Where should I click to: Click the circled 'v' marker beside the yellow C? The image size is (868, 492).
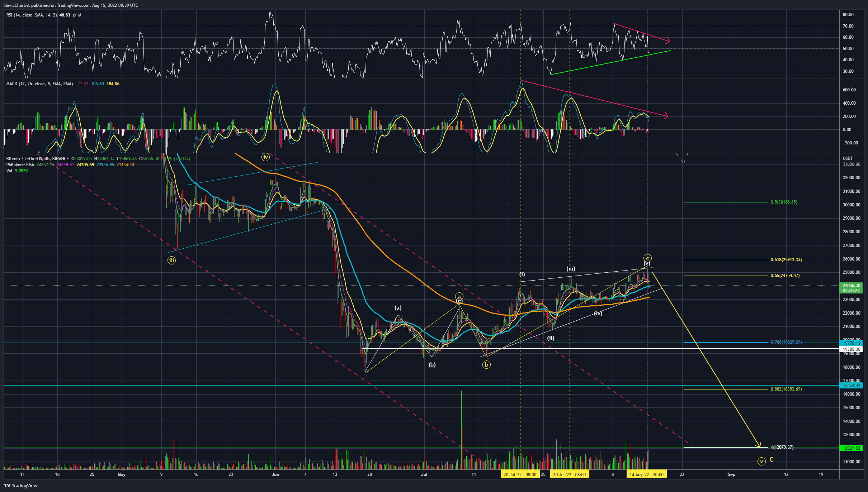tap(761, 462)
